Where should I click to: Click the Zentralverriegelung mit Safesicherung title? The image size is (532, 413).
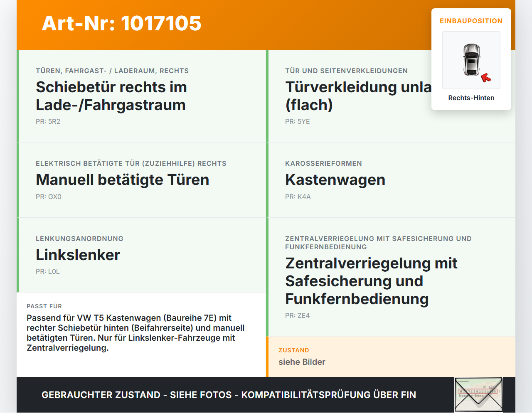point(371,281)
